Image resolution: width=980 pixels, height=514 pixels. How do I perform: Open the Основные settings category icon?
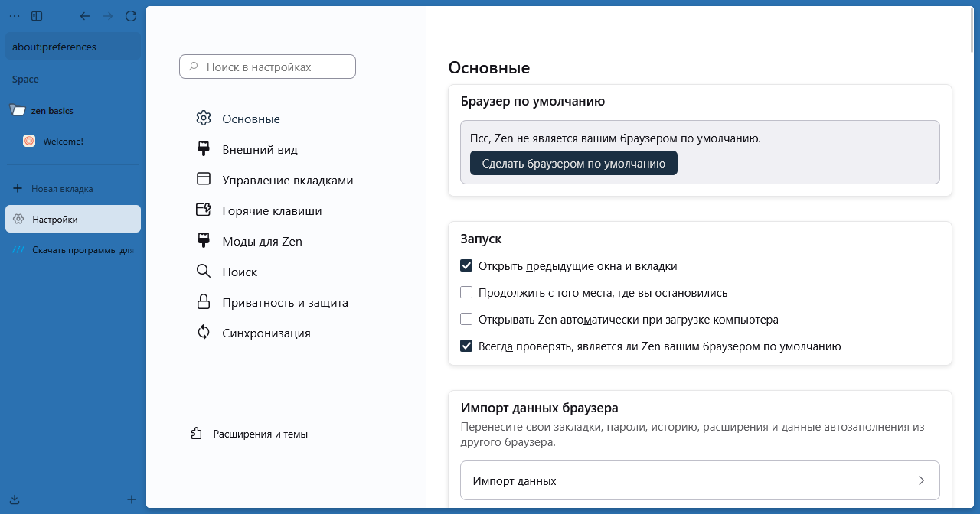pos(204,119)
